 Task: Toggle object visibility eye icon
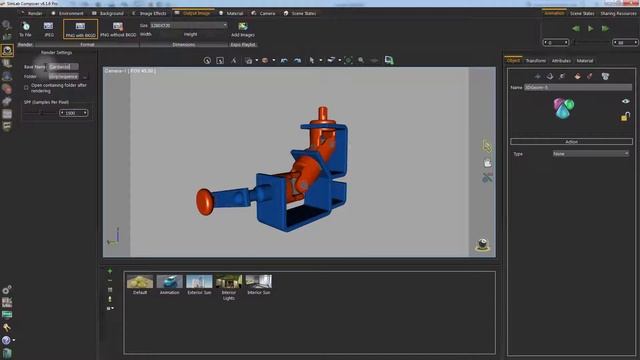(x=626, y=101)
